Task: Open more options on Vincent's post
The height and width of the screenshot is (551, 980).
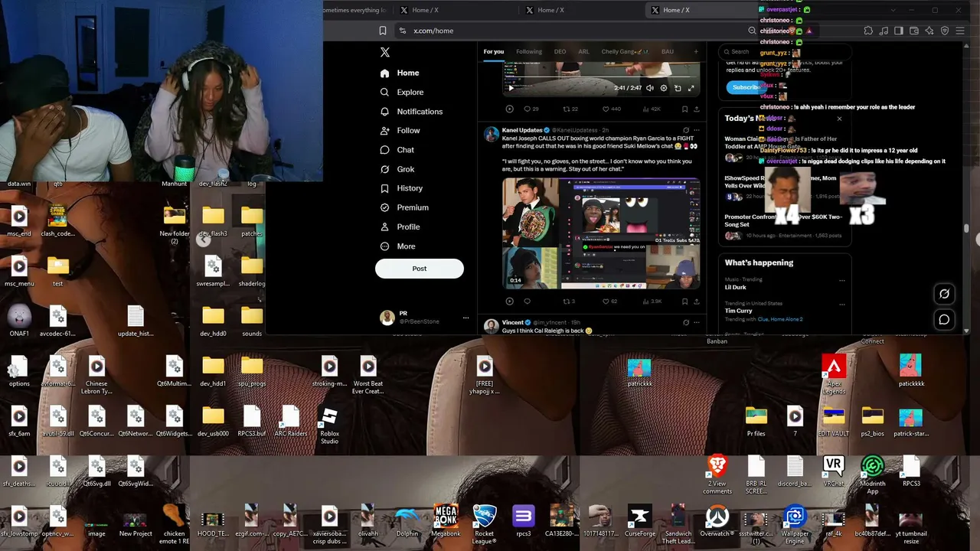Action: coord(696,322)
